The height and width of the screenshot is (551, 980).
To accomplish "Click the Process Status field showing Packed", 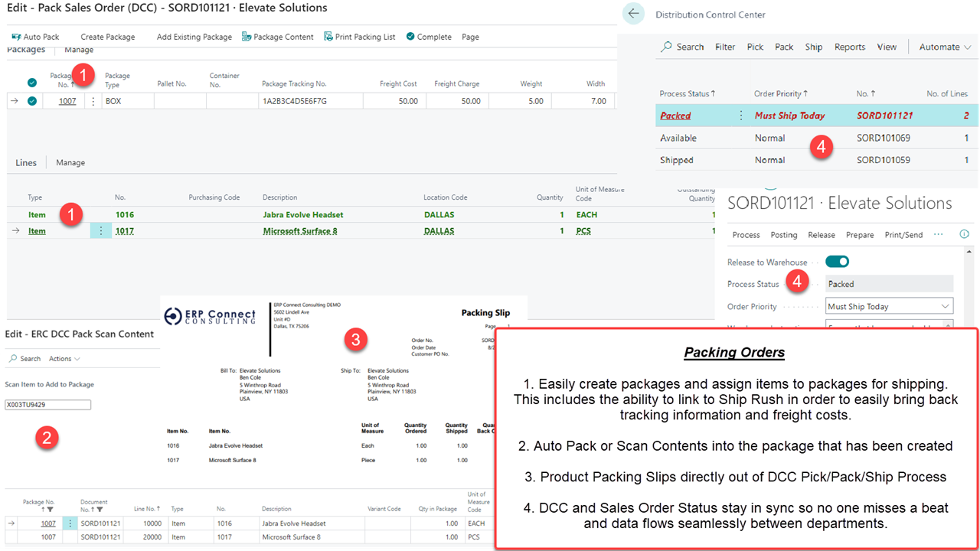I will 890,284.
